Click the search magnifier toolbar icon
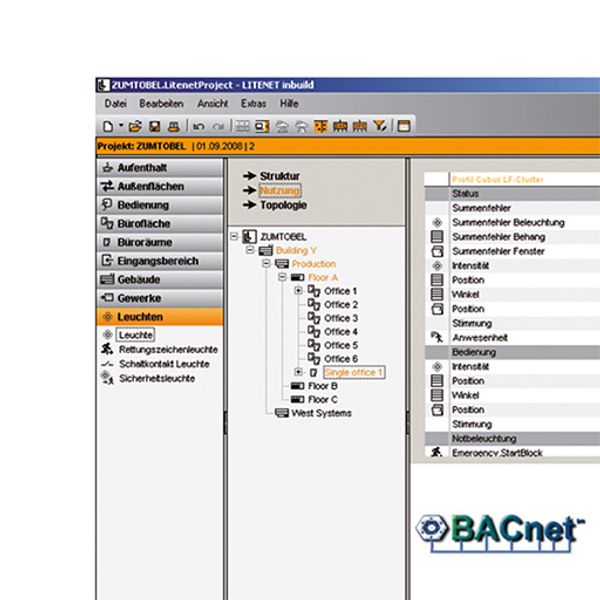 pyautogui.click(x=262, y=126)
